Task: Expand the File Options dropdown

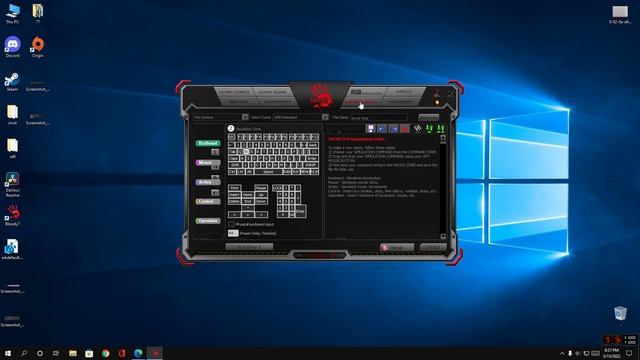Action: coord(245,117)
